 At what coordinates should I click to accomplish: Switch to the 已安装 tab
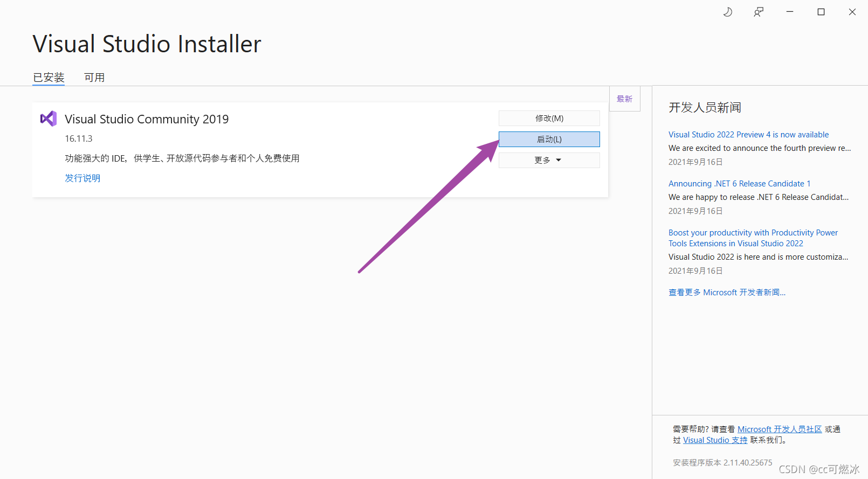pos(49,78)
